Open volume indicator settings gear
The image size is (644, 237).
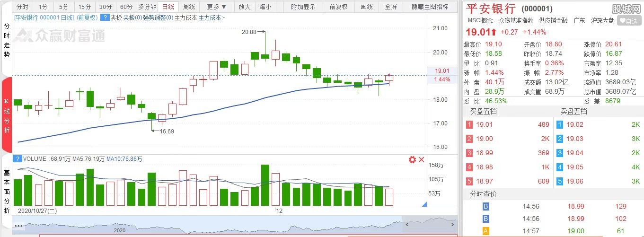point(412,160)
